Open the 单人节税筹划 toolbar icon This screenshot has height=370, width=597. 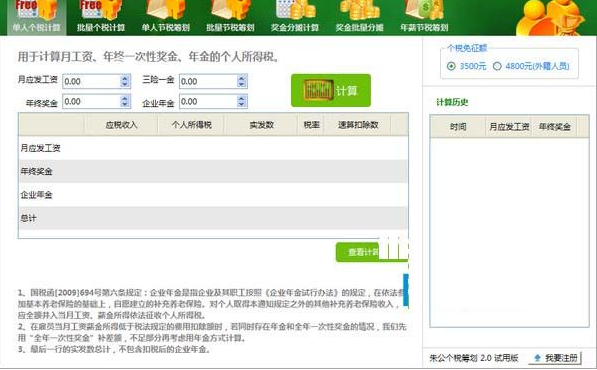tap(166, 17)
